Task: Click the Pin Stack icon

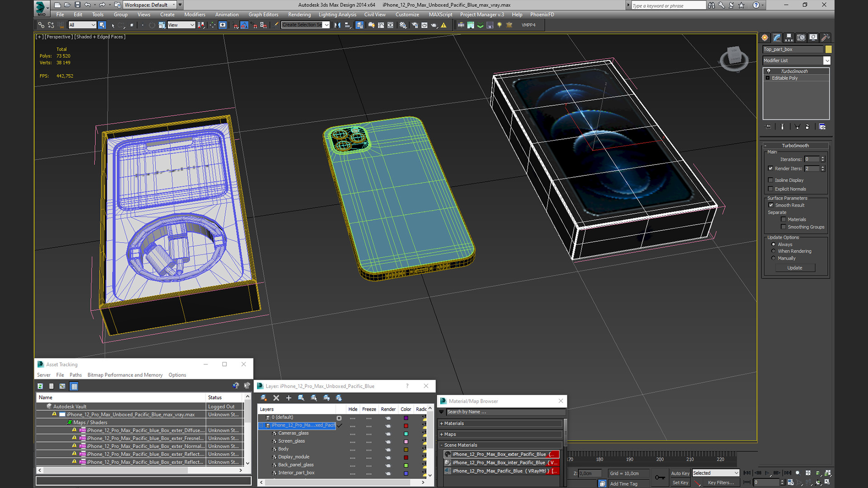Action: tap(768, 127)
